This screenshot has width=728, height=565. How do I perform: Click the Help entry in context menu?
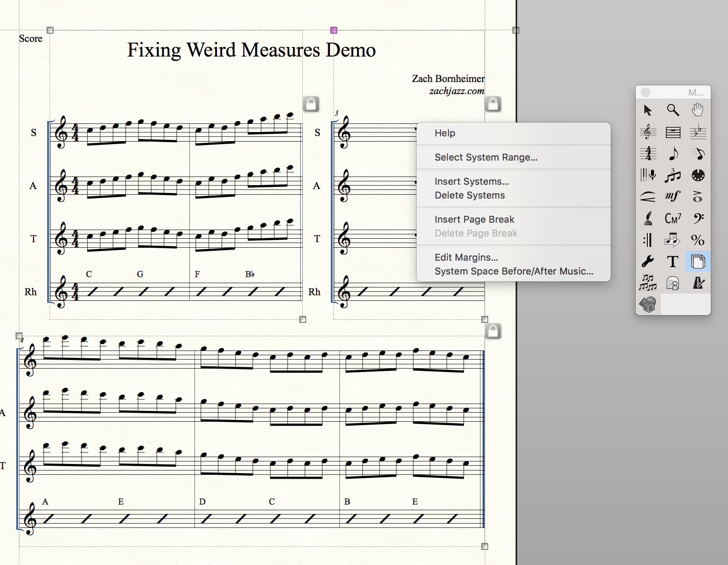(x=445, y=133)
